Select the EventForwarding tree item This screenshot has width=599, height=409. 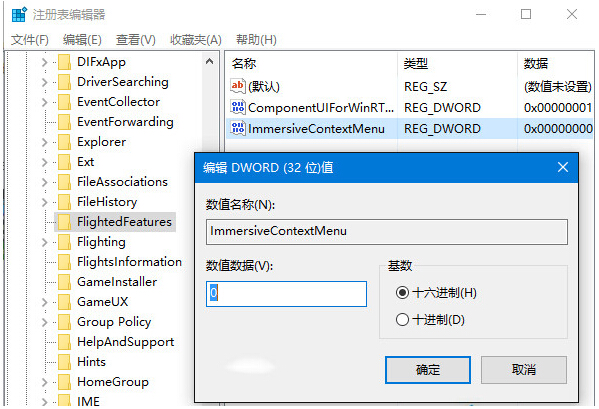(x=125, y=122)
